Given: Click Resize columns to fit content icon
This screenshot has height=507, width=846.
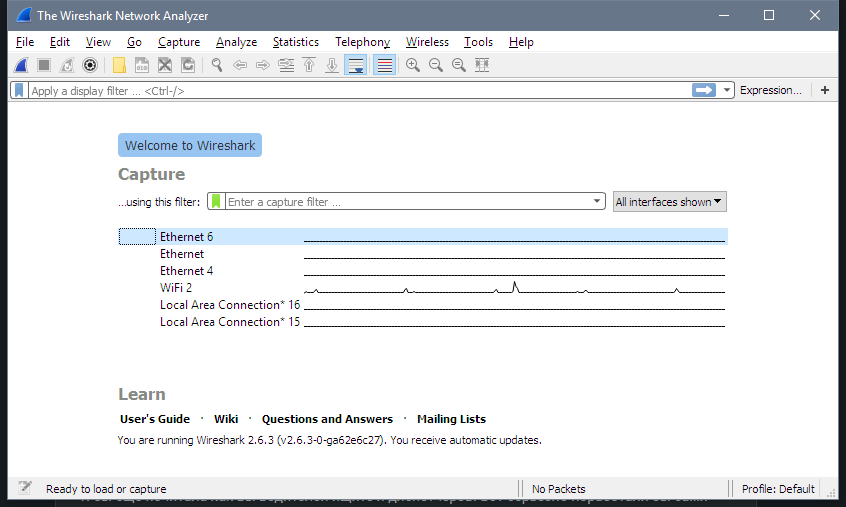Looking at the screenshot, I should click(482, 65).
